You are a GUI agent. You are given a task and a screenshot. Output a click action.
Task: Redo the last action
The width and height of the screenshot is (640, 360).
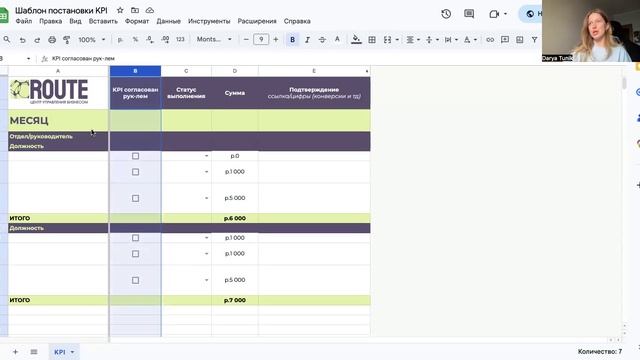[37, 40]
